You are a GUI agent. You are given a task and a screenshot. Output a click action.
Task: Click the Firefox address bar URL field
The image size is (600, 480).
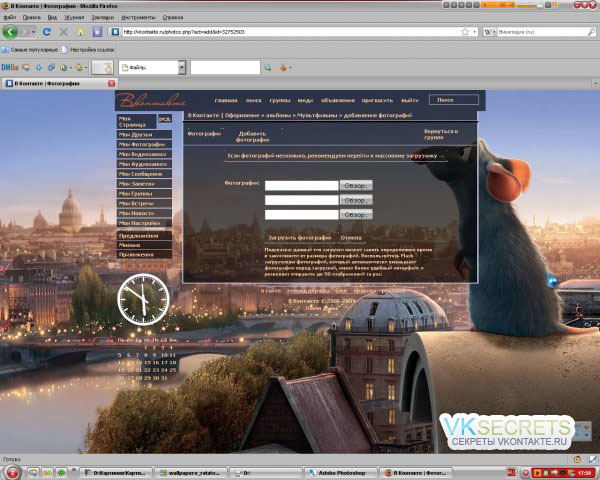click(x=291, y=32)
